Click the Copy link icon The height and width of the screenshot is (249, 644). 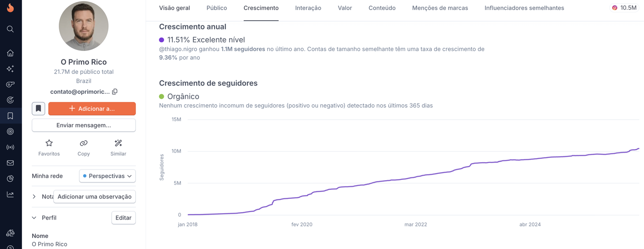pos(84,143)
